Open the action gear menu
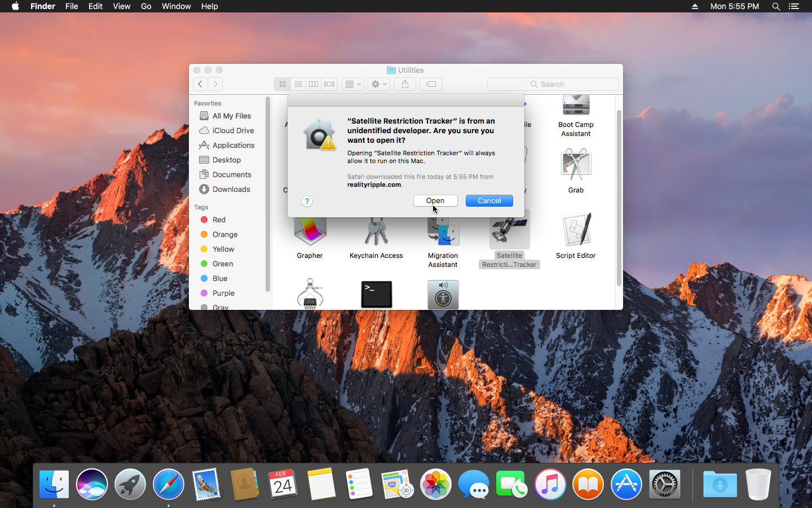The width and height of the screenshot is (812, 508). 378,84
